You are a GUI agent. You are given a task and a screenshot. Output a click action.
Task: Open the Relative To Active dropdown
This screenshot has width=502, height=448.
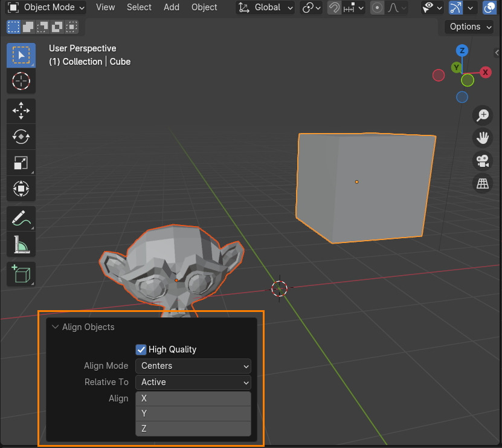(x=193, y=382)
